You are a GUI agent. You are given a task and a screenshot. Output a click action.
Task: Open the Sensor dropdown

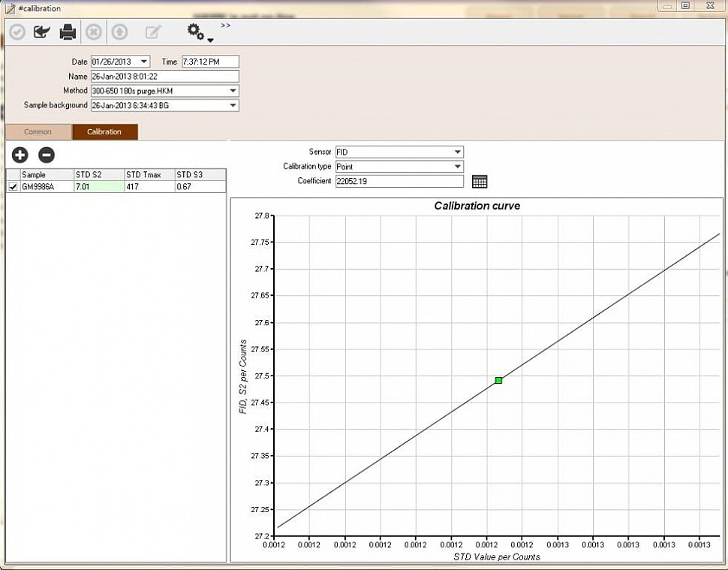click(457, 152)
